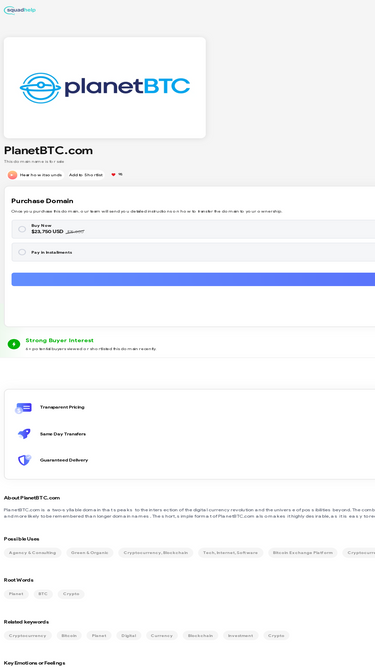This screenshot has width=375, height=667.
Task: Click the green lightning Strong Buyer Interest icon
Action: [14, 344]
